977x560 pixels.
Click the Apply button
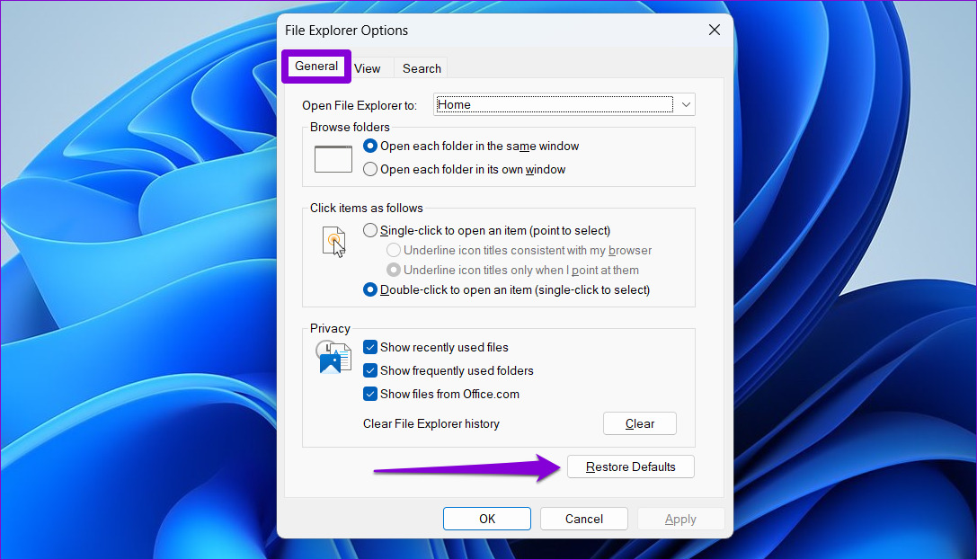(x=680, y=519)
